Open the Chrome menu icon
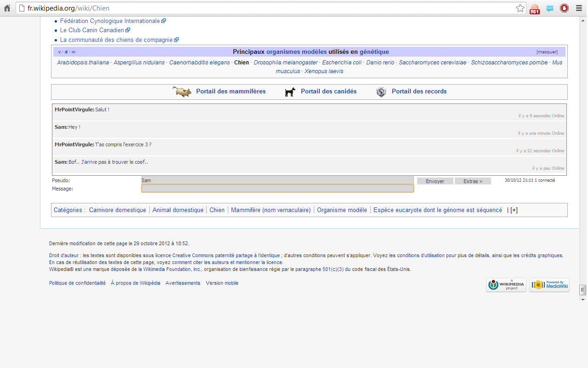588x368 pixels. click(579, 8)
